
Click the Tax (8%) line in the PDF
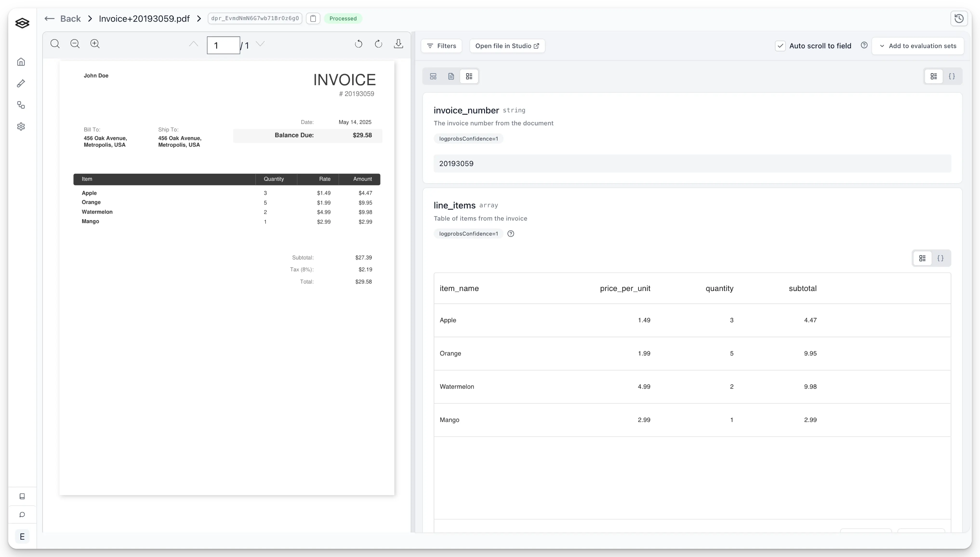(331, 269)
